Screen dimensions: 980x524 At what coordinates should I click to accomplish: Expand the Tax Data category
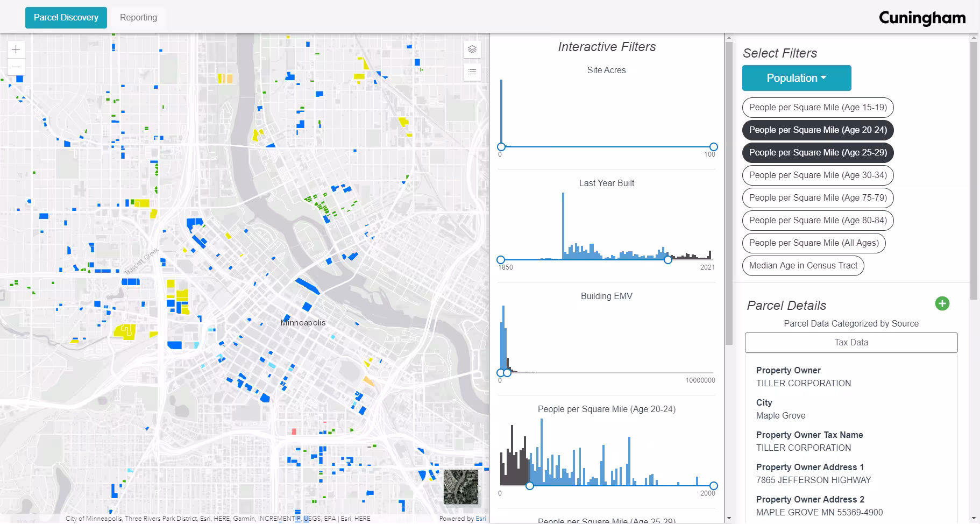click(x=851, y=343)
